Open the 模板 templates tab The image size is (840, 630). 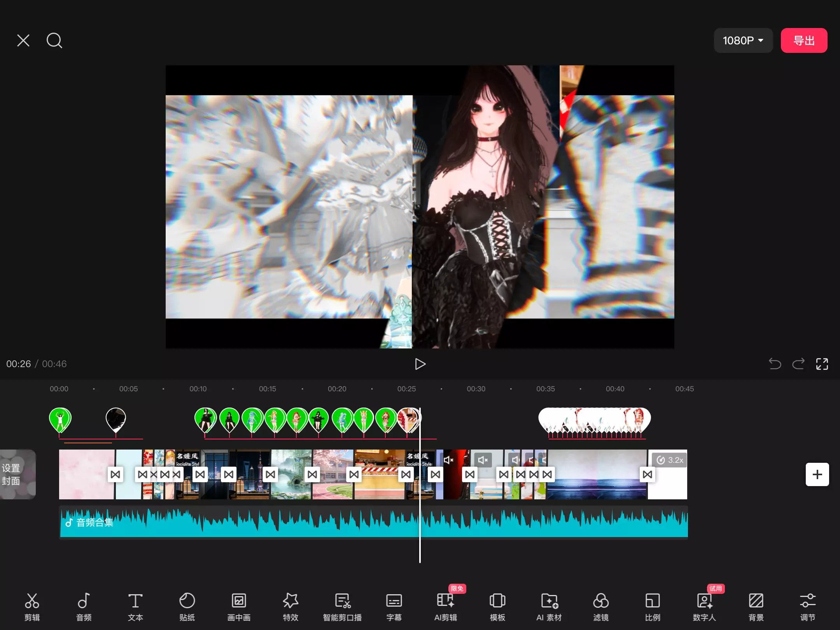(497, 606)
